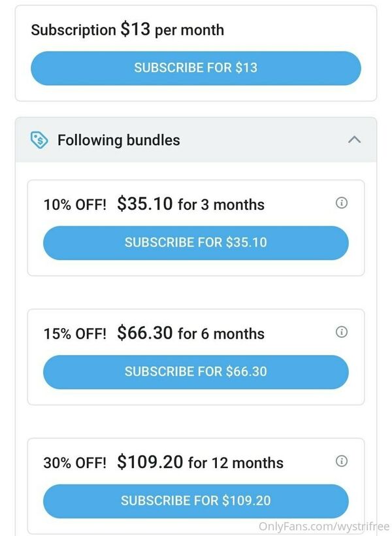Choose the SUBSCRIBE FOR $66.30 button
The width and height of the screenshot is (392, 536).
point(196,372)
